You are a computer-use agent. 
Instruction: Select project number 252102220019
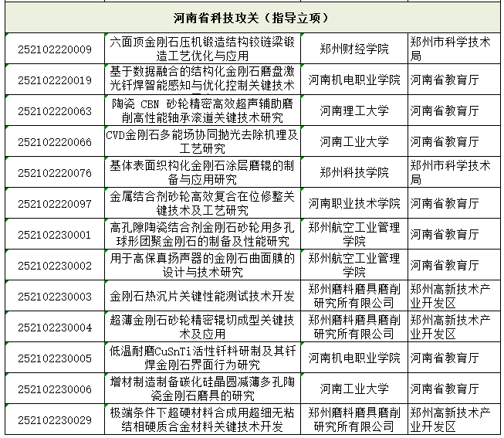[55, 80]
